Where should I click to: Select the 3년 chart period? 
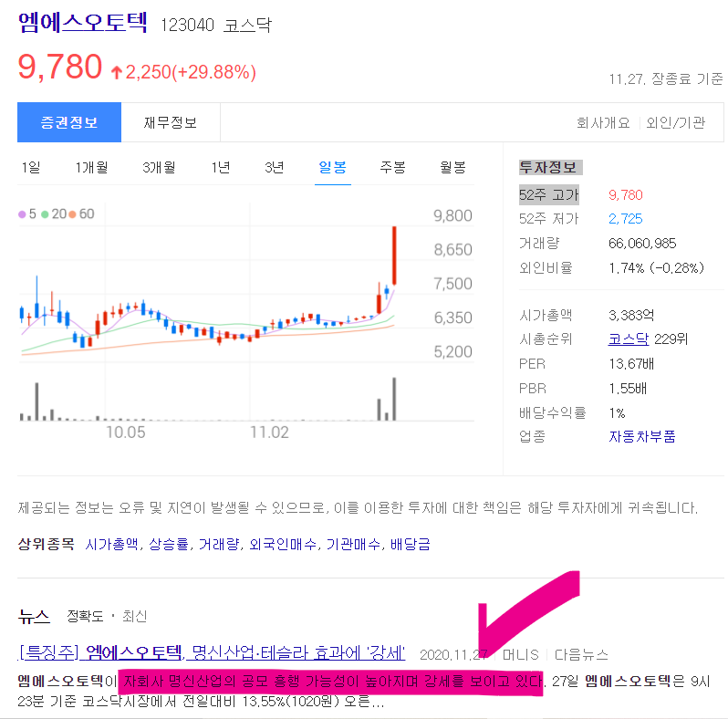tap(275, 167)
